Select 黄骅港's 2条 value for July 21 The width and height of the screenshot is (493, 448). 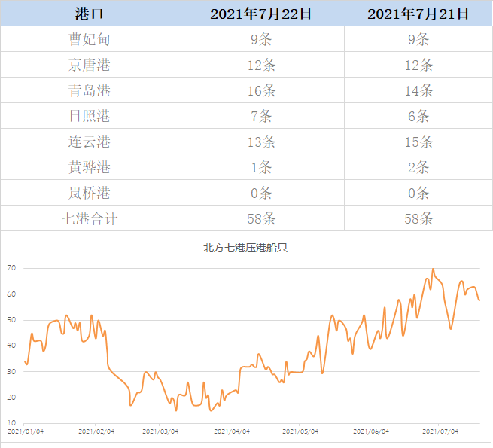point(418,167)
